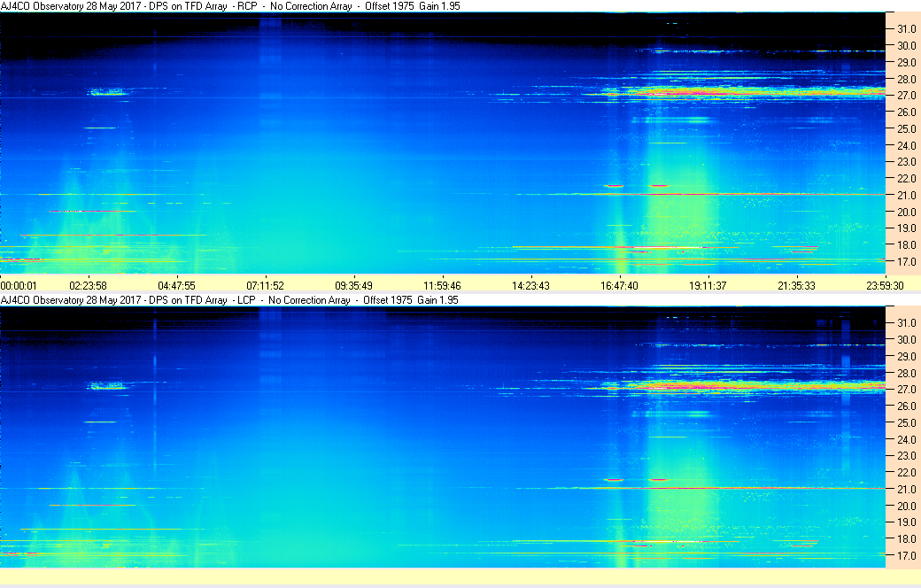Select the 14:23:43 time label
The height and width of the screenshot is (588, 921).
[531, 286]
